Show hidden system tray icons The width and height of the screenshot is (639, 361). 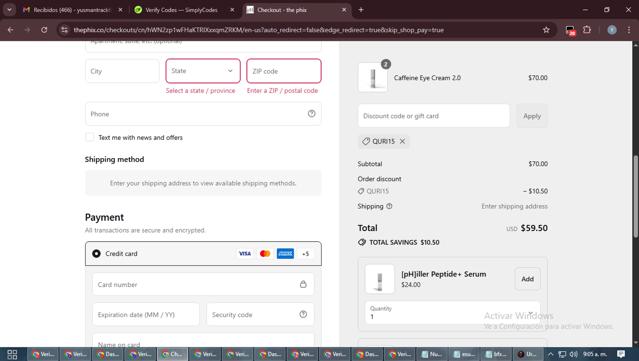tap(550, 354)
